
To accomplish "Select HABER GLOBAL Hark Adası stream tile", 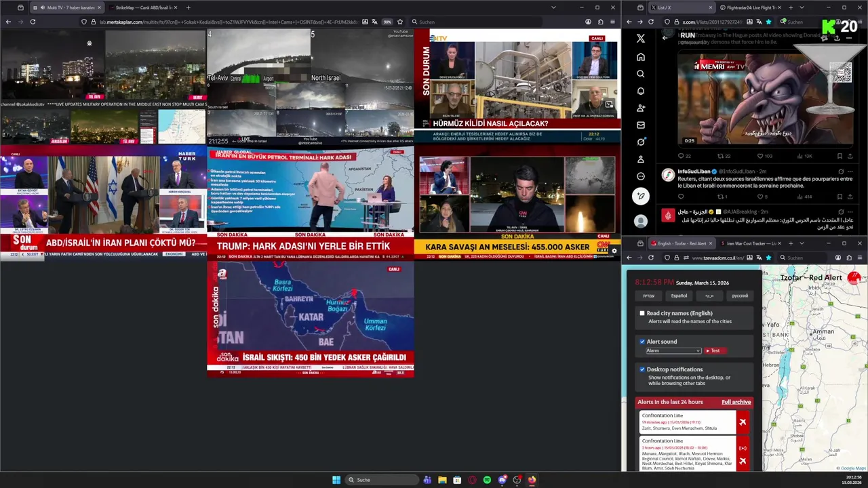I will pyautogui.click(x=310, y=203).
